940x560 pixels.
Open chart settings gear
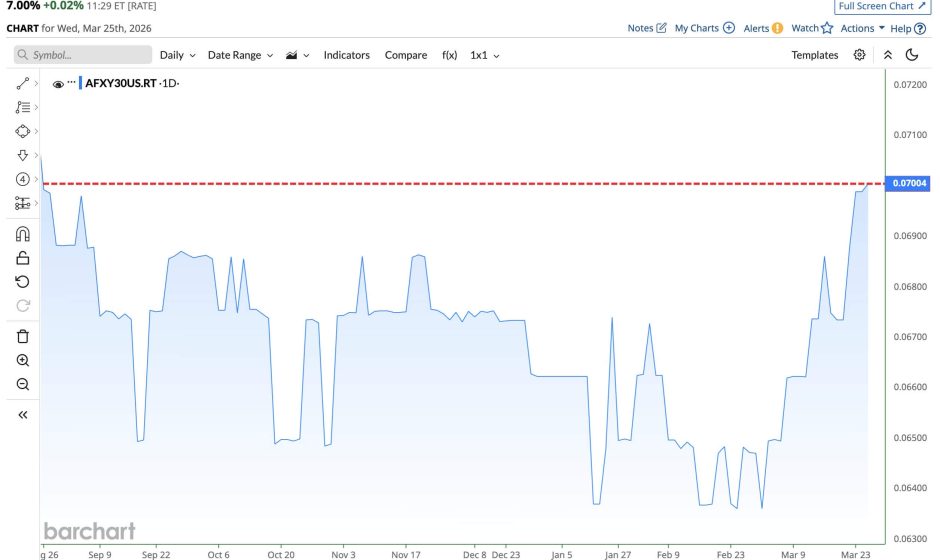[859, 55]
